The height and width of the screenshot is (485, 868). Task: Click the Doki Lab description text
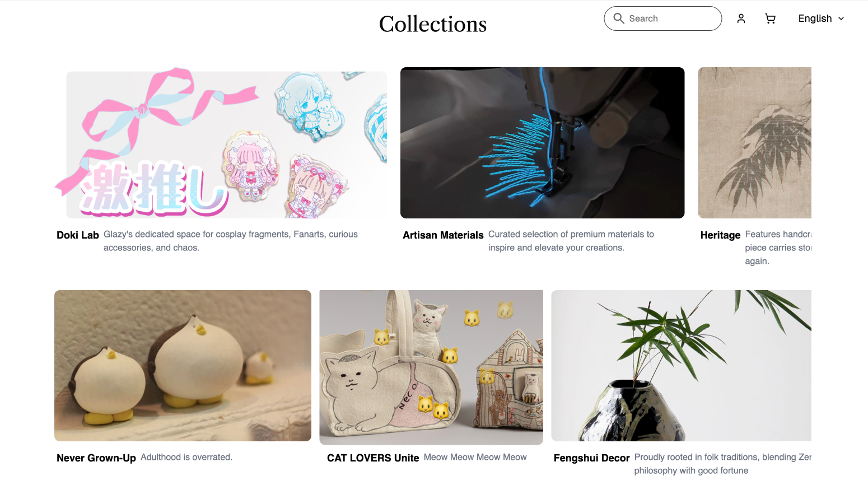coord(231,241)
